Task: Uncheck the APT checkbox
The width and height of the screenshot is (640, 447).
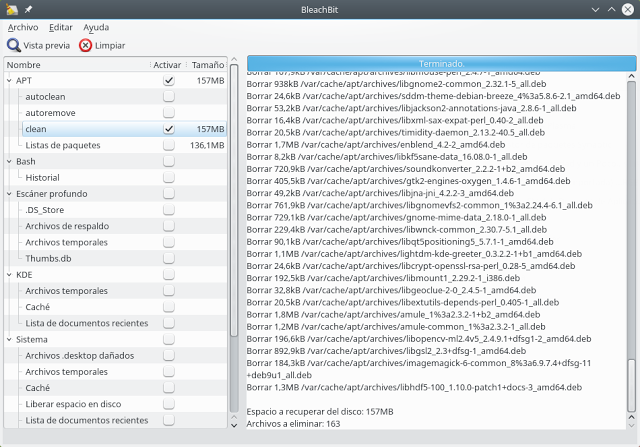Action: click(x=169, y=80)
